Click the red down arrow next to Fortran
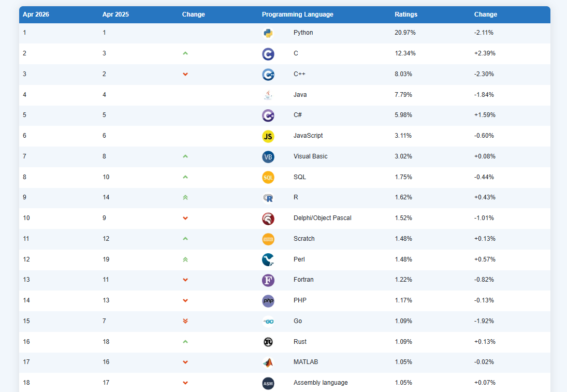The image size is (567, 392). coord(185,280)
